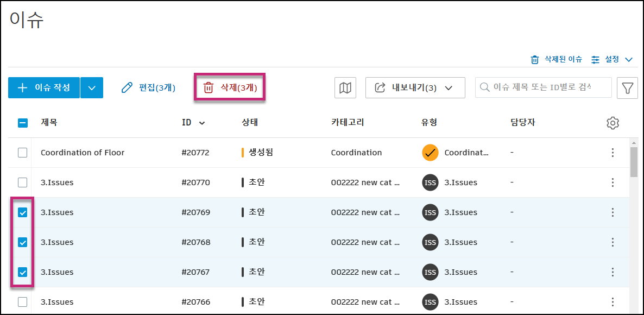The height and width of the screenshot is (315, 644).
Task: Click the Coordination type icon on issue #20772
Action: pos(430,153)
